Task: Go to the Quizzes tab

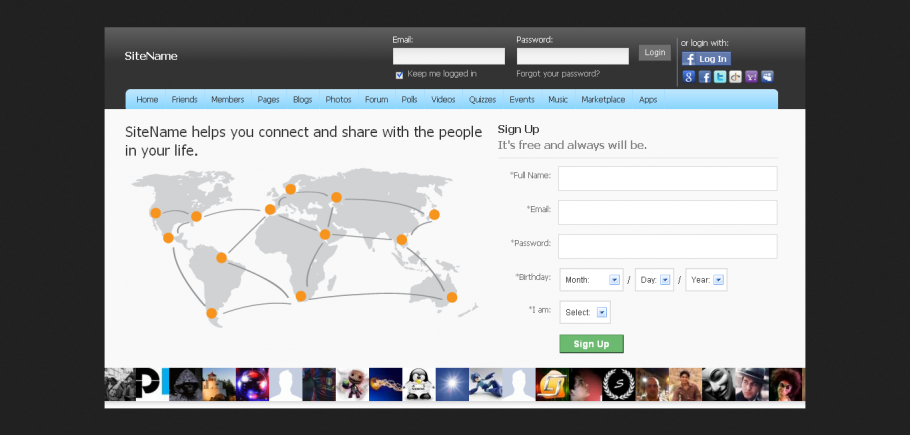Action: coord(482,100)
